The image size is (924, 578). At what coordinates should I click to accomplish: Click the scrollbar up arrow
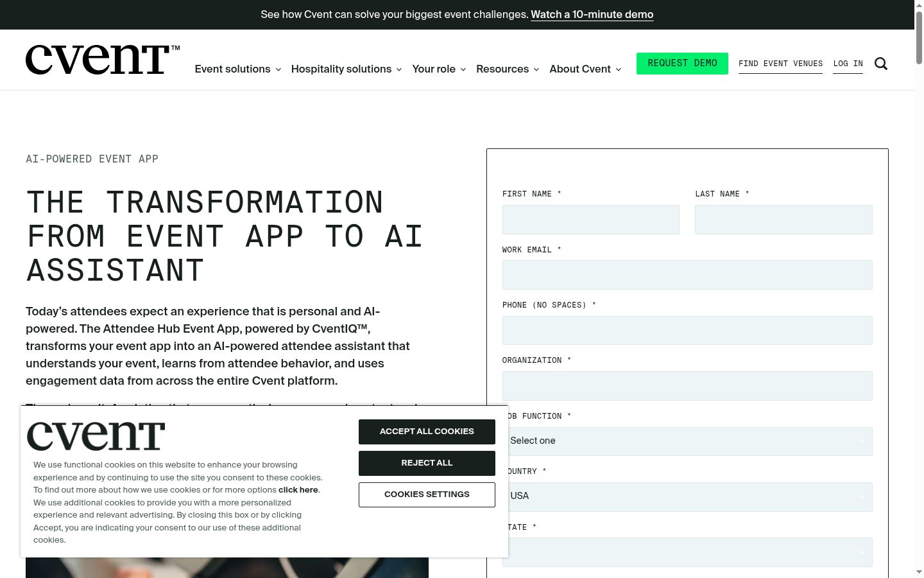(x=919, y=4)
